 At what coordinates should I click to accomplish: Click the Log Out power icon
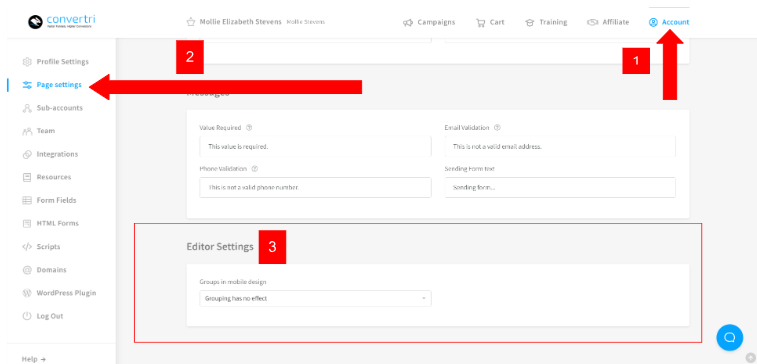point(27,316)
